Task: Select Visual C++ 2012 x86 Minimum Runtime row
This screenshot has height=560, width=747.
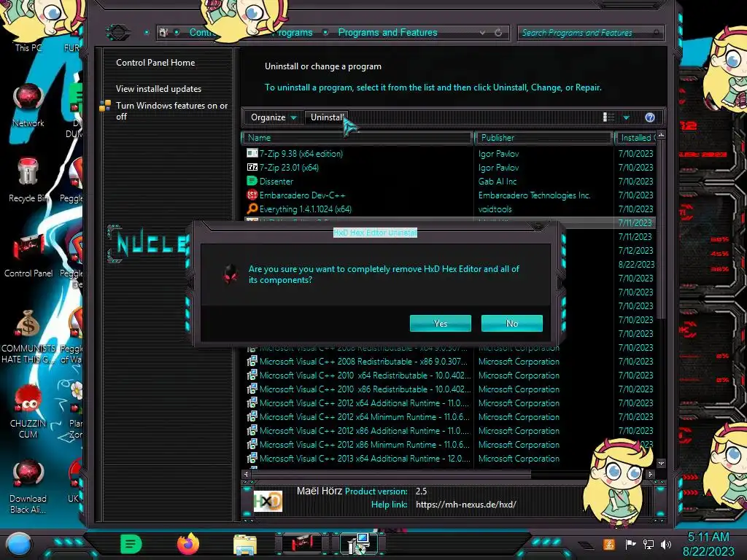Action: pos(450,444)
